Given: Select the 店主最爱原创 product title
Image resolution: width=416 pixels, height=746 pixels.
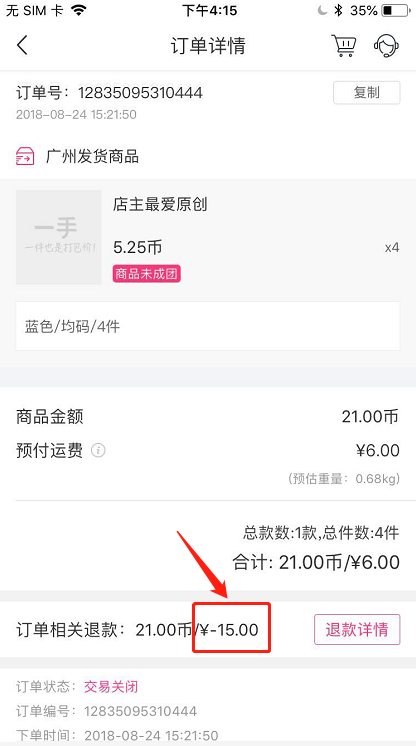Looking at the screenshot, I should 160,205.
